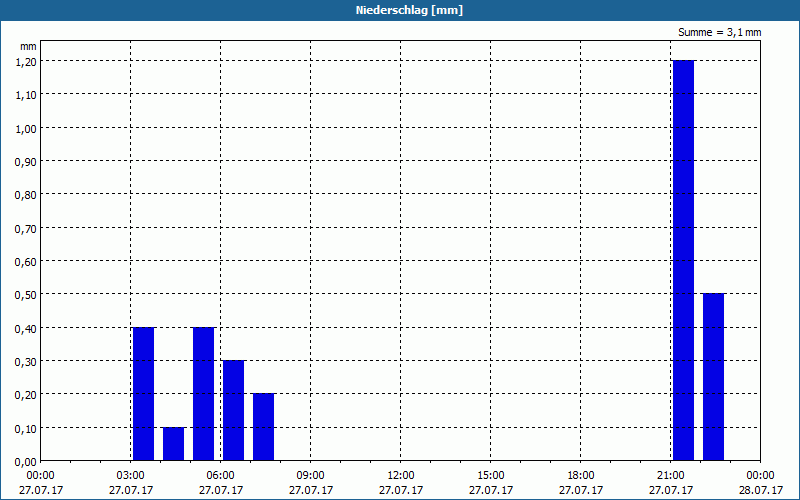This screenshot has height=500, width=800.
Task: Click the 0,50 y-axis label
Action: 26,294
